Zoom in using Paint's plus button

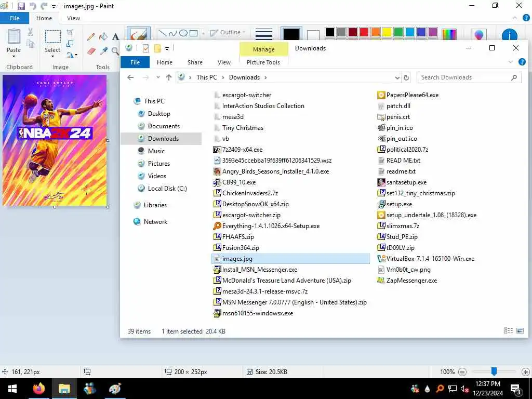(x=526, y=372)
